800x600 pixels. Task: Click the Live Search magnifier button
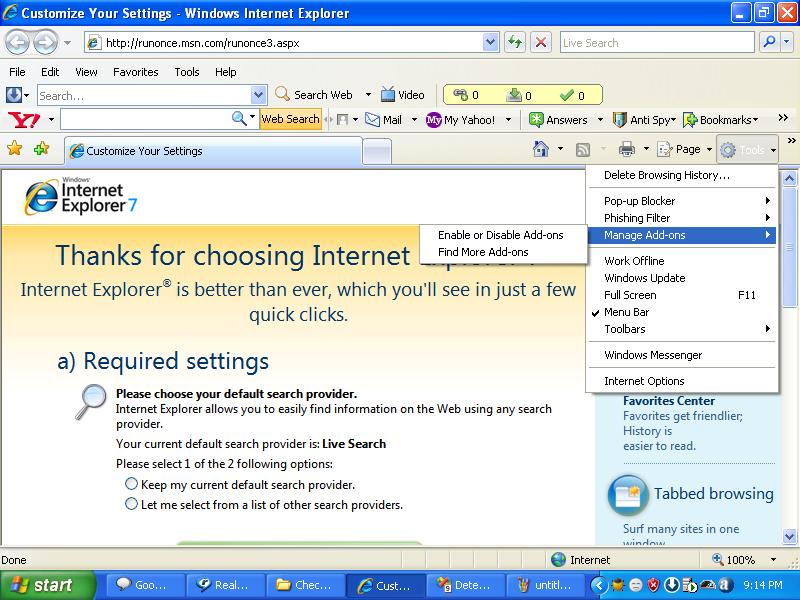click(x=769, y=42)
